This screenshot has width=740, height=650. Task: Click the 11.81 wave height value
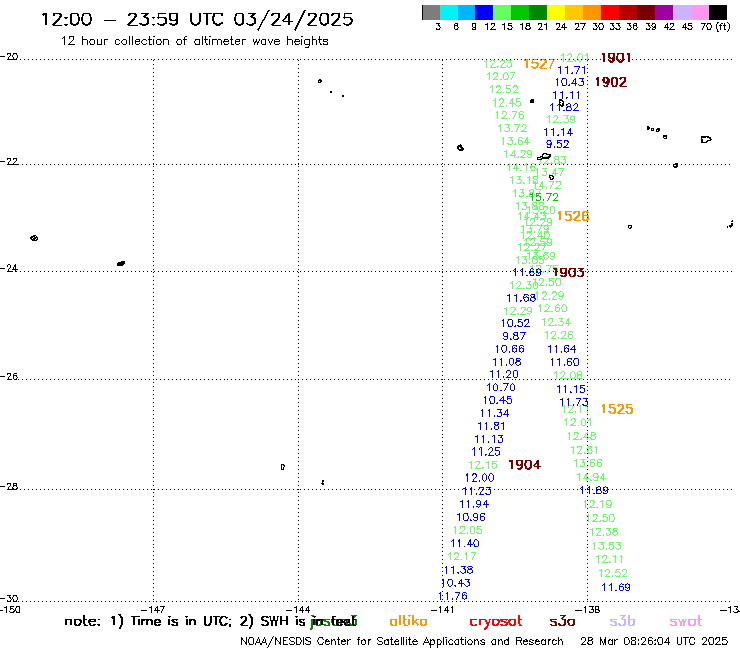[491, 426]
